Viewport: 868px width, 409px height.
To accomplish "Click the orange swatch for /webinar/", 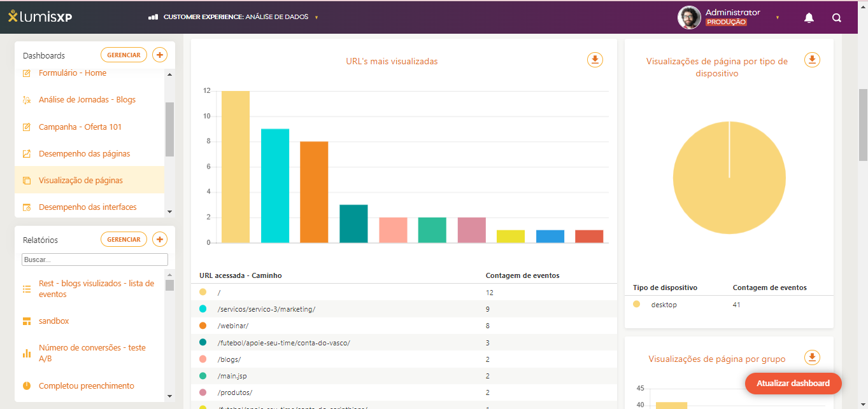I will tap(203, 326).
